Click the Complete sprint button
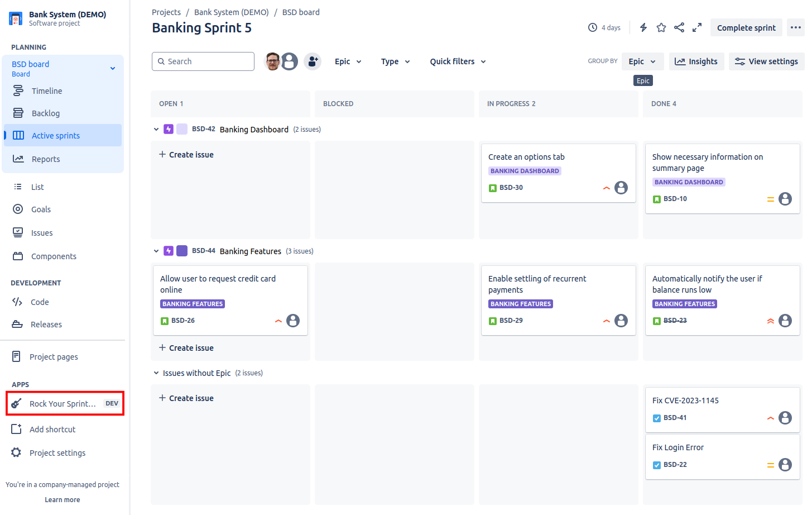Image resolution: width=812 pixels, height=515 pixels. coord(746,27)
